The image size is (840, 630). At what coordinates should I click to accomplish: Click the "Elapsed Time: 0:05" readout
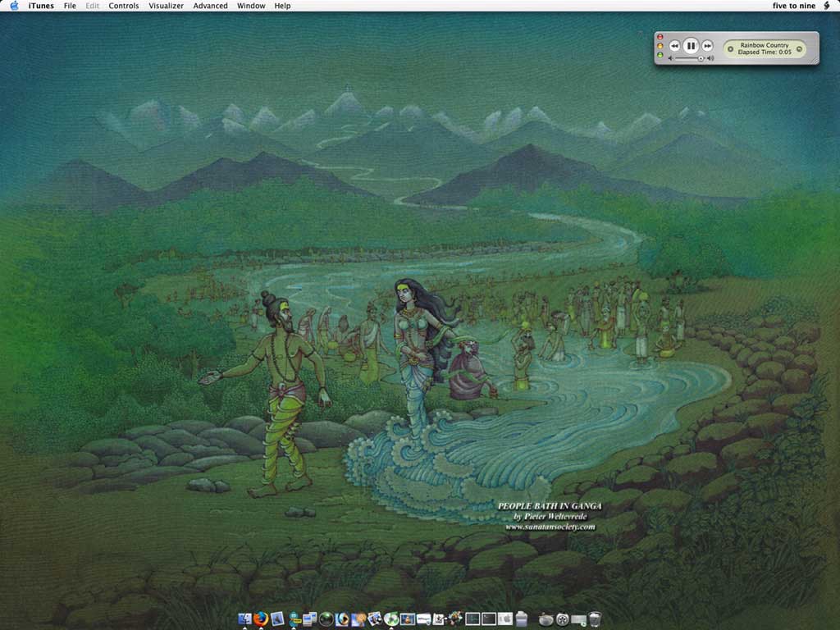tap(765, 52)
